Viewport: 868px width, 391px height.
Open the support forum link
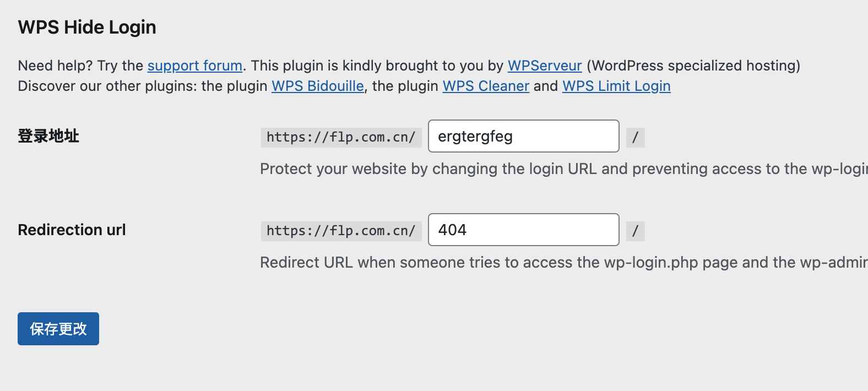click(x=194, y=66)
